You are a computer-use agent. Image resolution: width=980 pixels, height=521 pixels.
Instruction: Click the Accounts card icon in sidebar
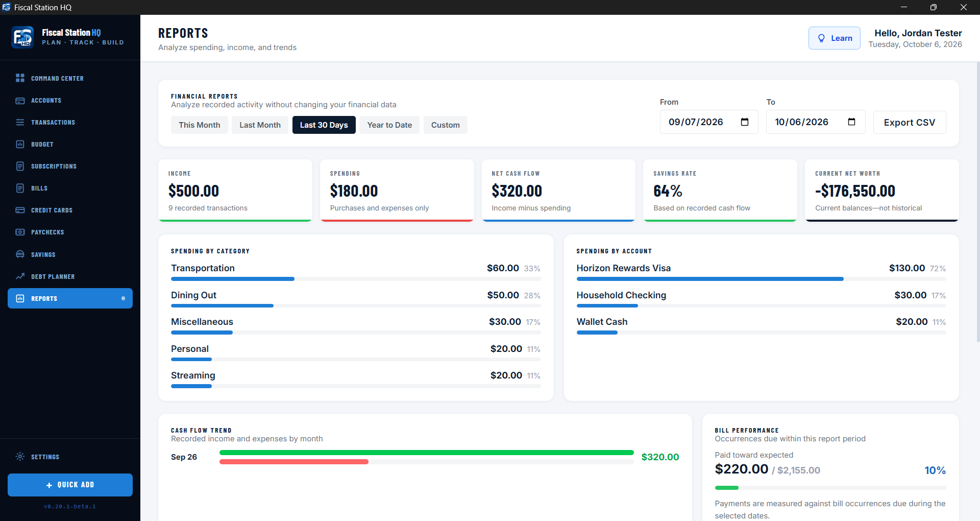pyautogui.click(x=20, y=101)
